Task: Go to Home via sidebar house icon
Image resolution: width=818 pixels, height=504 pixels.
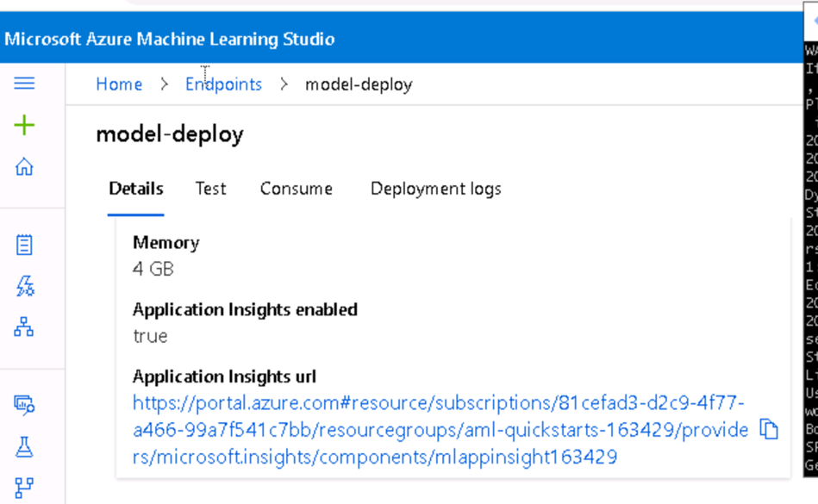Action: (24, 167)
